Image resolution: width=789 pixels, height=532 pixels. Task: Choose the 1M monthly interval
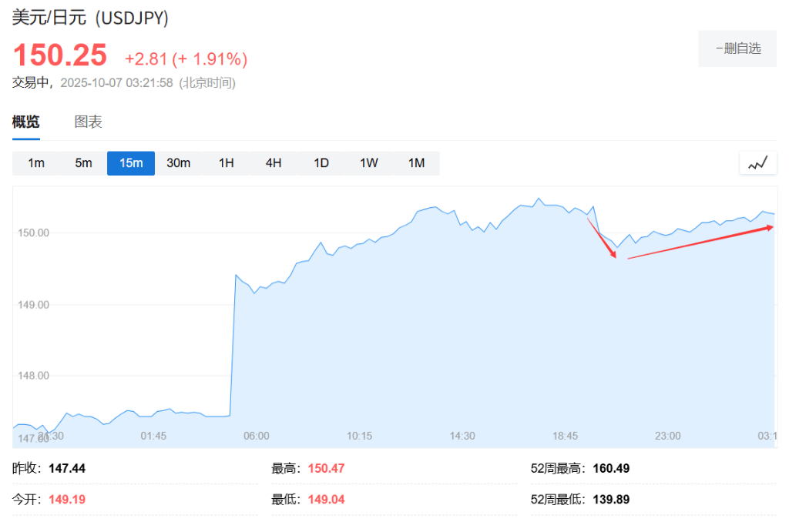pyautogui.click(x=416, y=163)
